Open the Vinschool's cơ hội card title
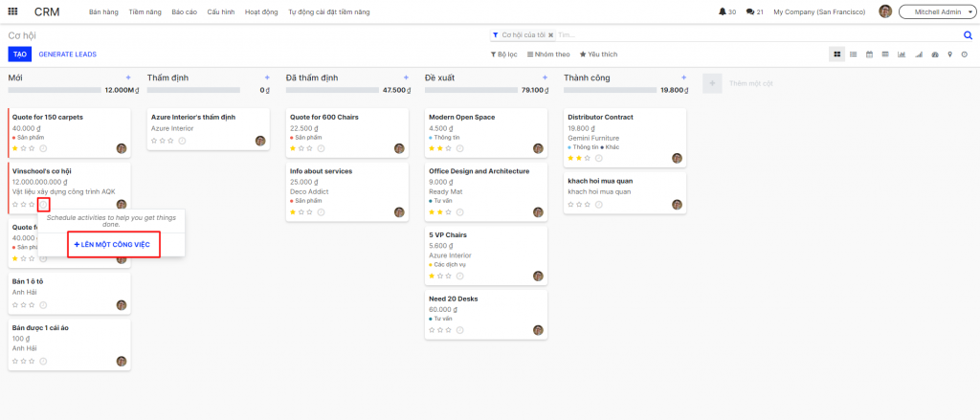 click(42, 170)
